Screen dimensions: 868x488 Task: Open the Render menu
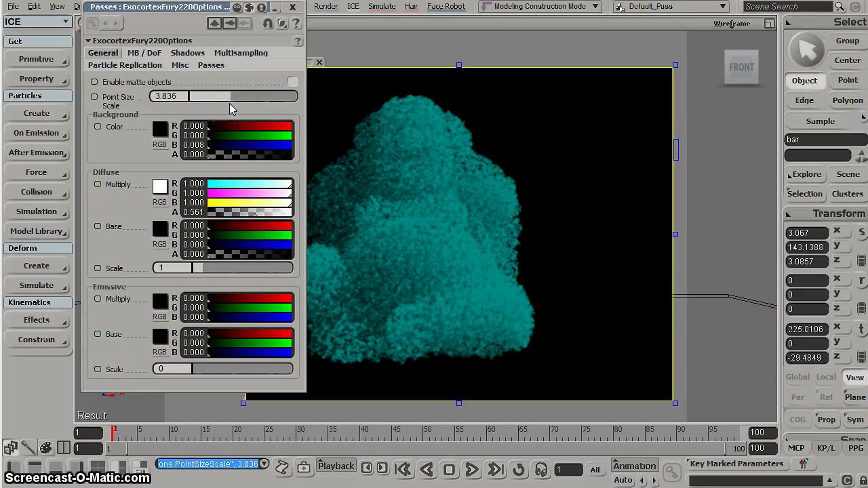pyautogui.click(x=325, y=6)
